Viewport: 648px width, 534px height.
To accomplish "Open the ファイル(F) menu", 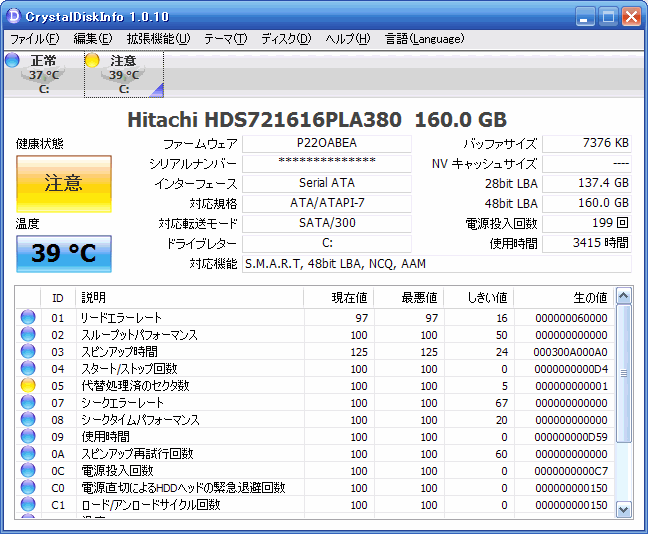I will click(35, 39).
